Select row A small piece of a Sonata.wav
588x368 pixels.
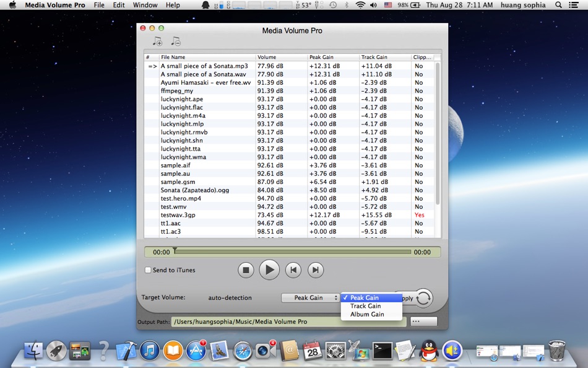(290, 74)
